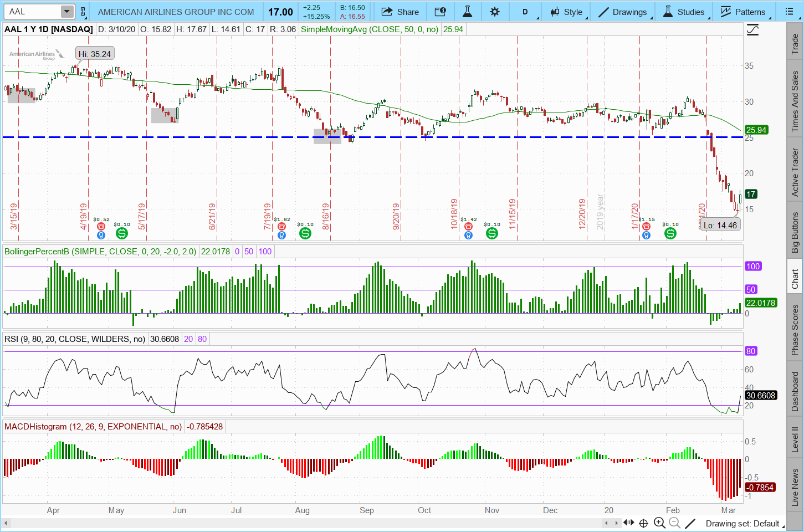Click the July 2019 earnings phone icon
This screenshot has height=532, width=804.
pyautogui.click(x=281, y=226)
